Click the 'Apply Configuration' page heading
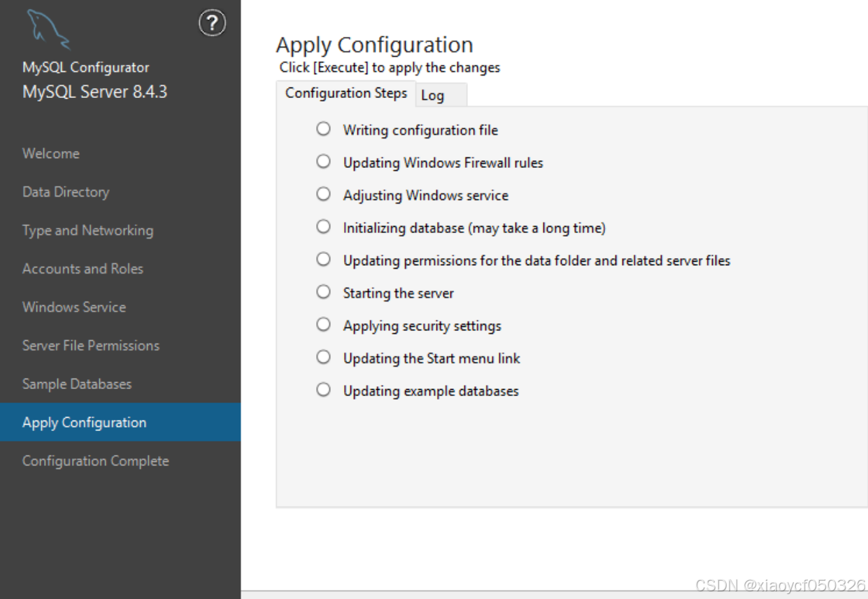This screenshot has height=599, width=868. [x=374, y=45]
